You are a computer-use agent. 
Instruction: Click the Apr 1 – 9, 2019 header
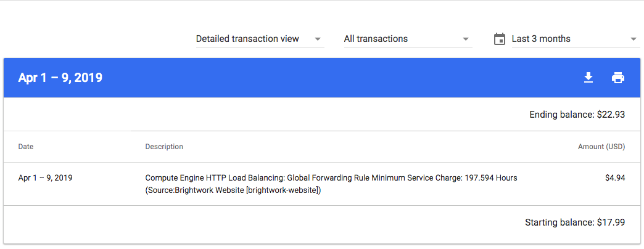pos(60,78)
